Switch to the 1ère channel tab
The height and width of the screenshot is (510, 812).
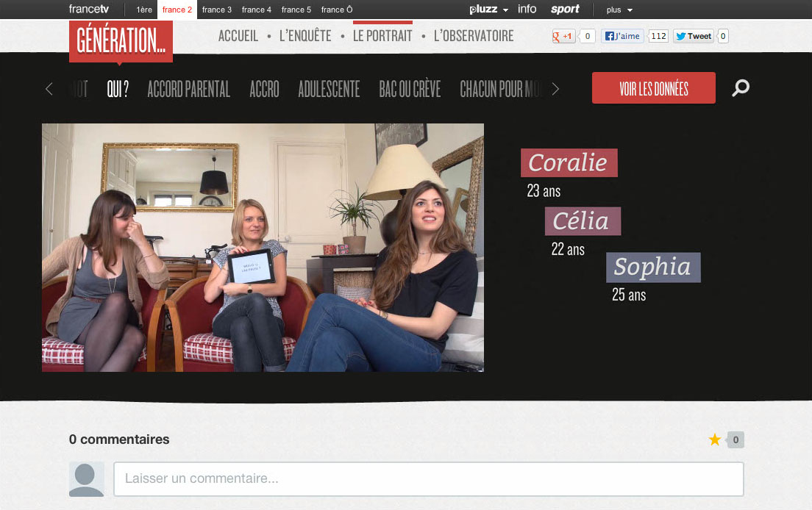[x=144, y=10]
